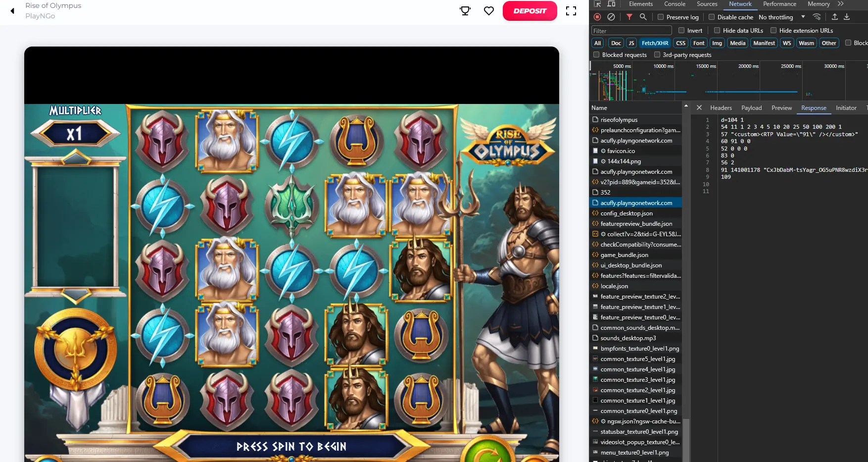Check Blocked requests
This screenshot has height=462, width=868.
(596, 54)
